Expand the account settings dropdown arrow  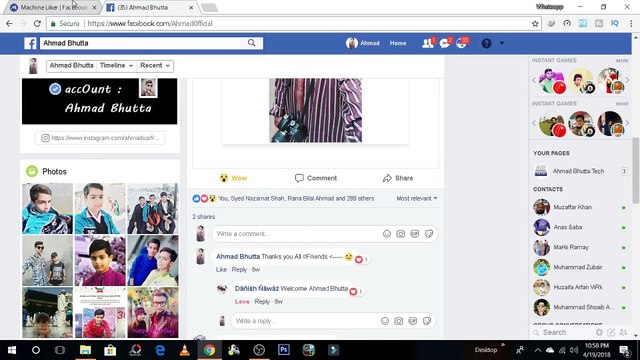(x=502, y=43)
